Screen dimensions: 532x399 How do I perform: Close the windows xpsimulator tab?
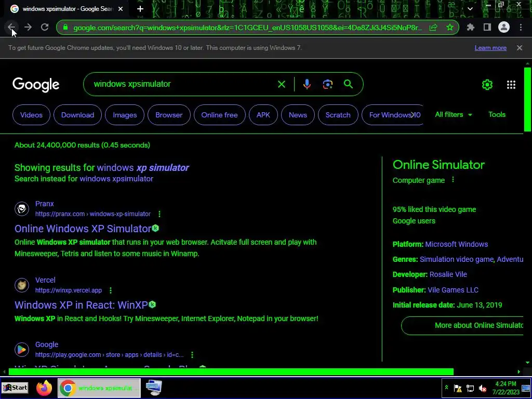[x=121, y=9]
